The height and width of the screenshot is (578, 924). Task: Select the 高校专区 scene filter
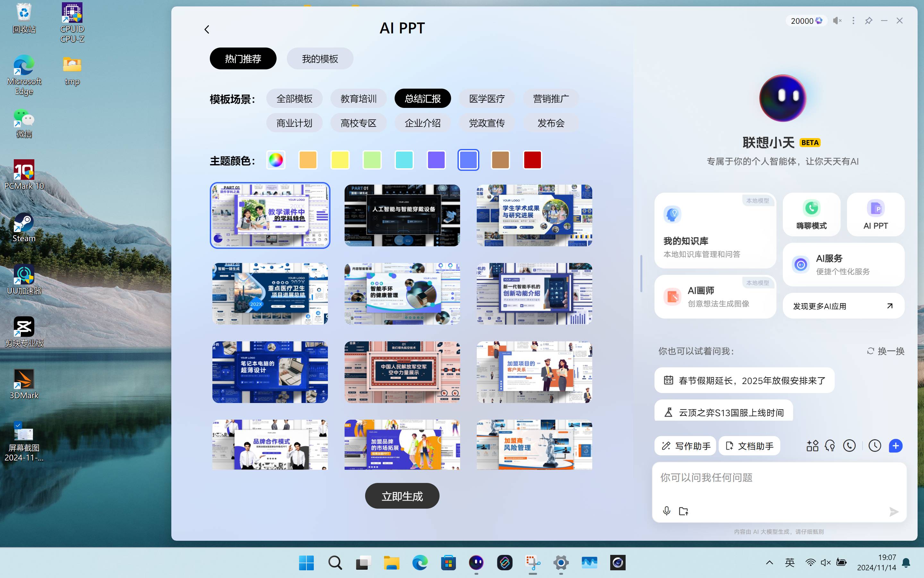pos(358,123)
